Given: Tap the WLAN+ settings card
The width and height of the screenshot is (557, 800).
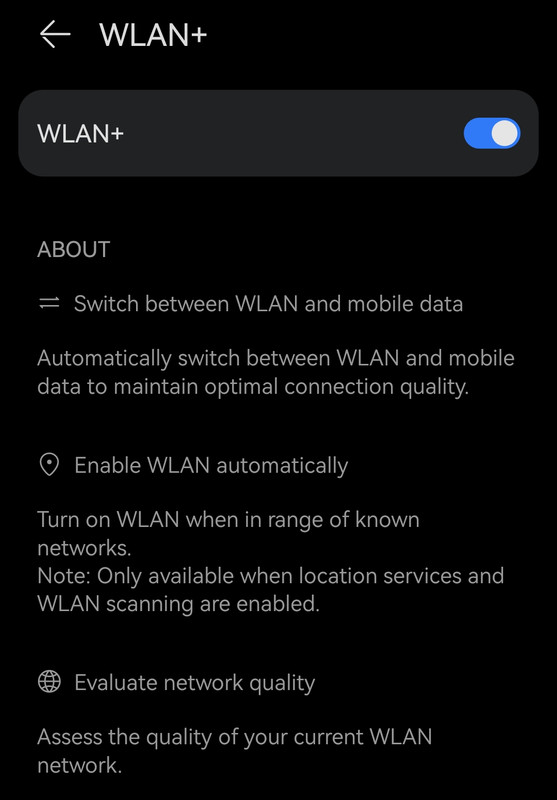Looking at the screenshot, I should pyautogui.click(x=278, y=133).
